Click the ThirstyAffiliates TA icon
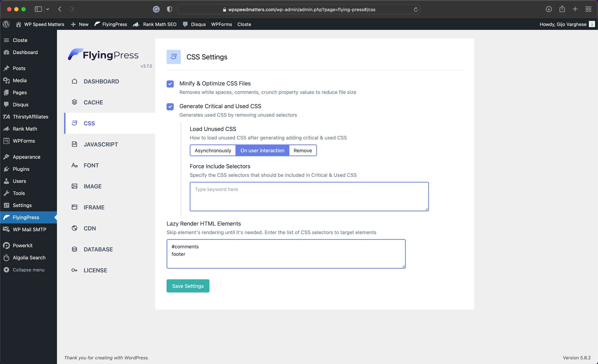 pos(6,117)
